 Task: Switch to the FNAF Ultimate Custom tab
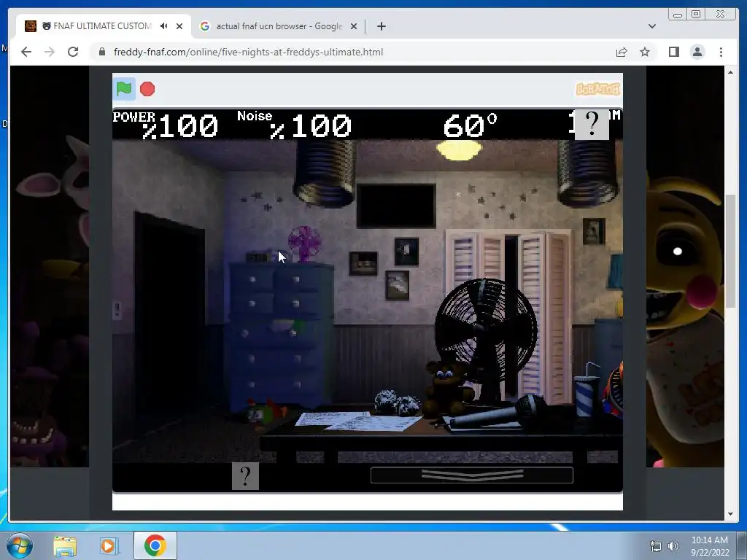pyautogui.click(x=102, y=26)
